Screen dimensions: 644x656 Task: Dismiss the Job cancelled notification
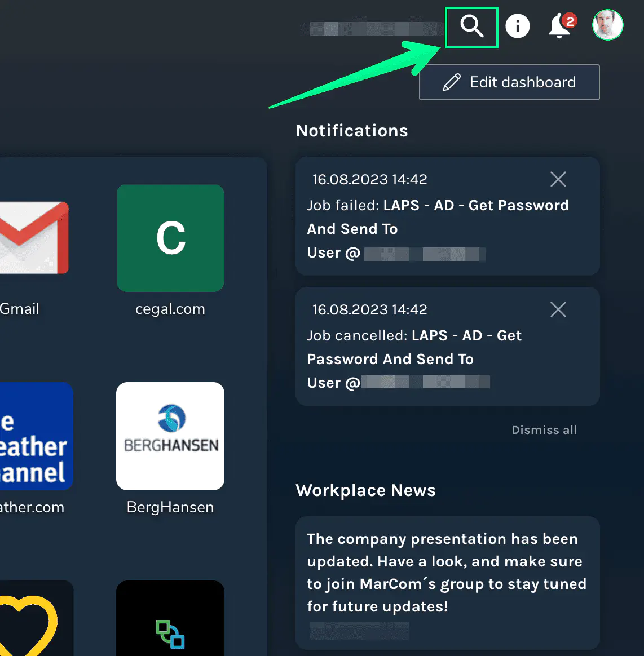click(x=558, y=309)
